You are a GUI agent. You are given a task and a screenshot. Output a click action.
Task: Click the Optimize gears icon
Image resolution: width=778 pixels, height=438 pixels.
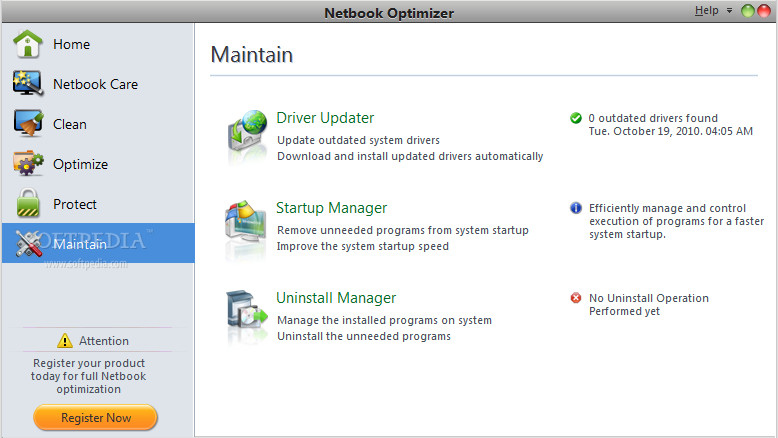coord(28,164)
